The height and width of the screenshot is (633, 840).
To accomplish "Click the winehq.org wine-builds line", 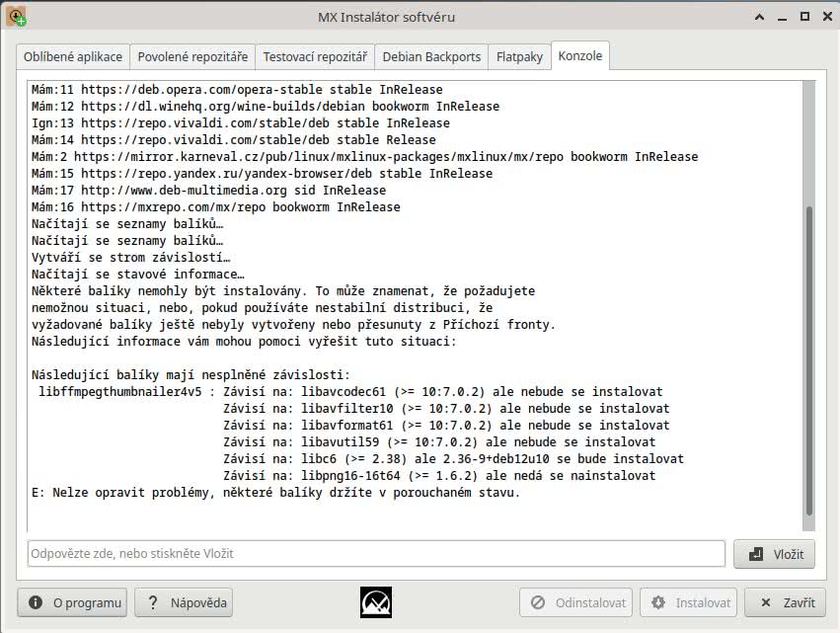I will pos(266,106).
